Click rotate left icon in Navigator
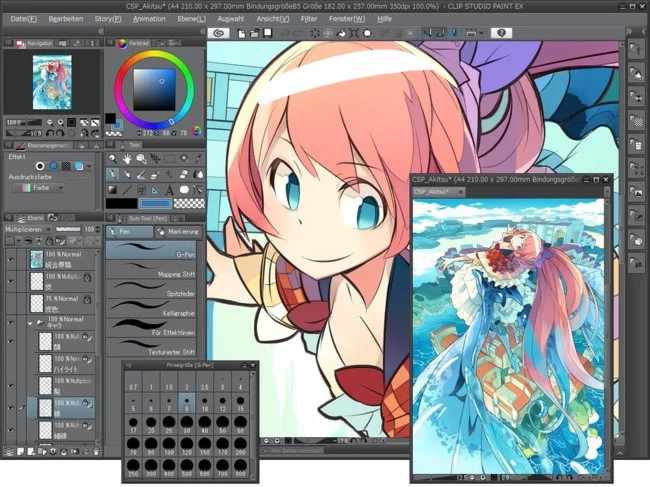 [x=49, y=133]
